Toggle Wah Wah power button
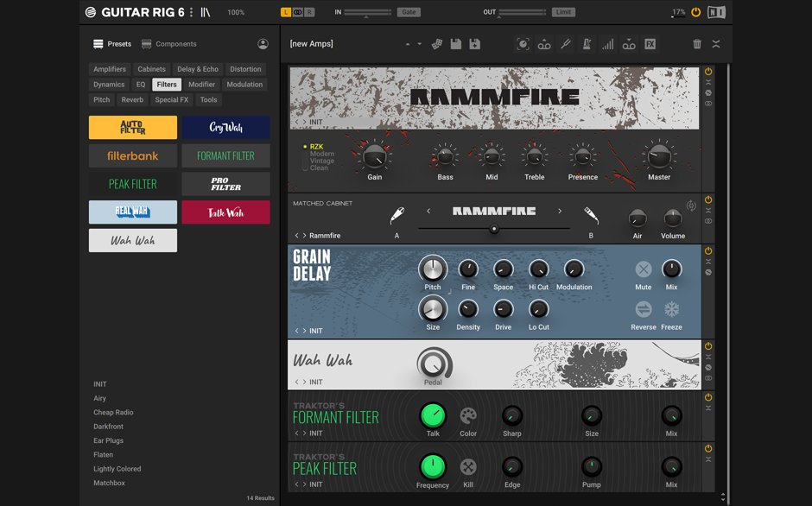 click(708, 346)
